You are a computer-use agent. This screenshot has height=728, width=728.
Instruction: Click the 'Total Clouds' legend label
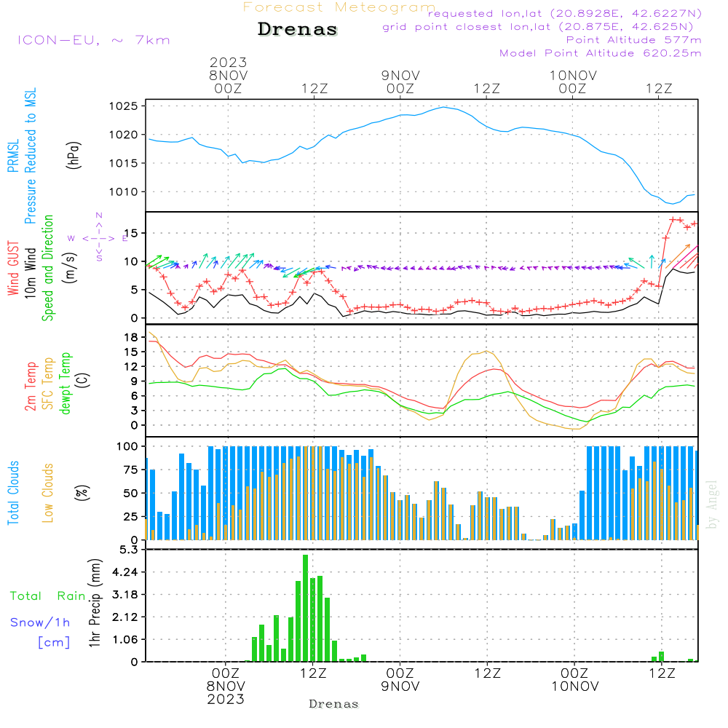(13, 493)
